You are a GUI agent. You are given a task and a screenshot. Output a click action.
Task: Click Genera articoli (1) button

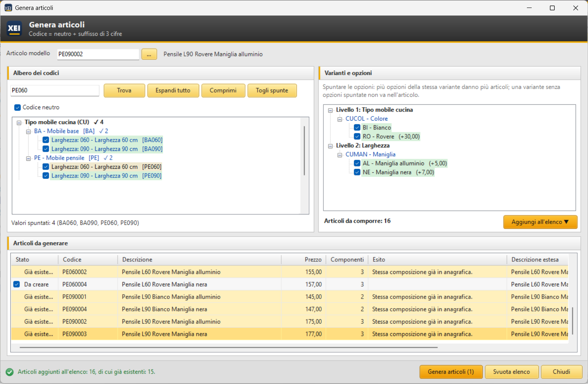pos(451,372)
